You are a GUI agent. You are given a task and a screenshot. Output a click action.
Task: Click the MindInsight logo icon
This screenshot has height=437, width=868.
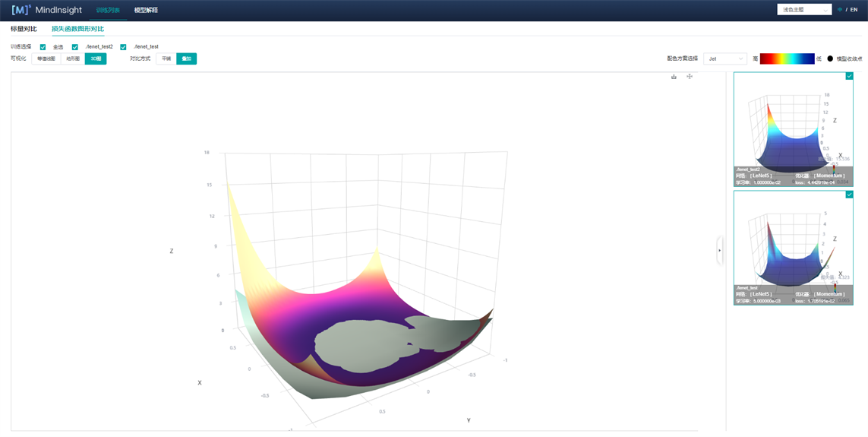point(21,10)
